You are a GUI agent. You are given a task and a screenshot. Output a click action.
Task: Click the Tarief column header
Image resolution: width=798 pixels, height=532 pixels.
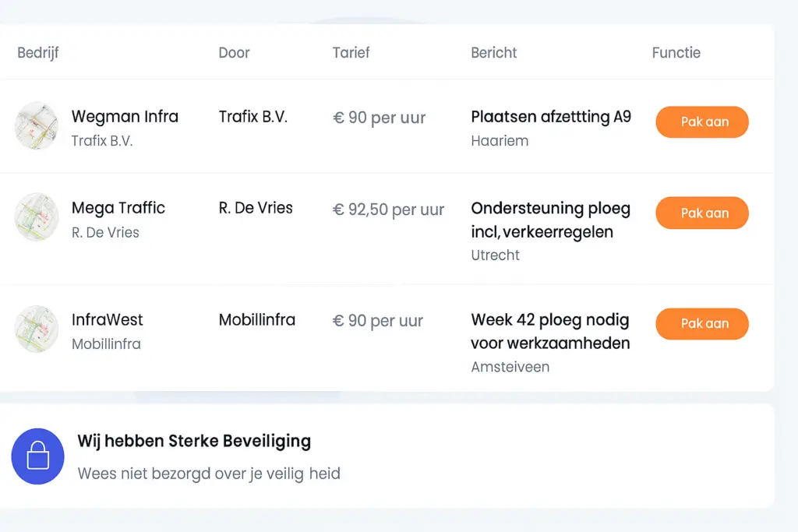(351, 53)
